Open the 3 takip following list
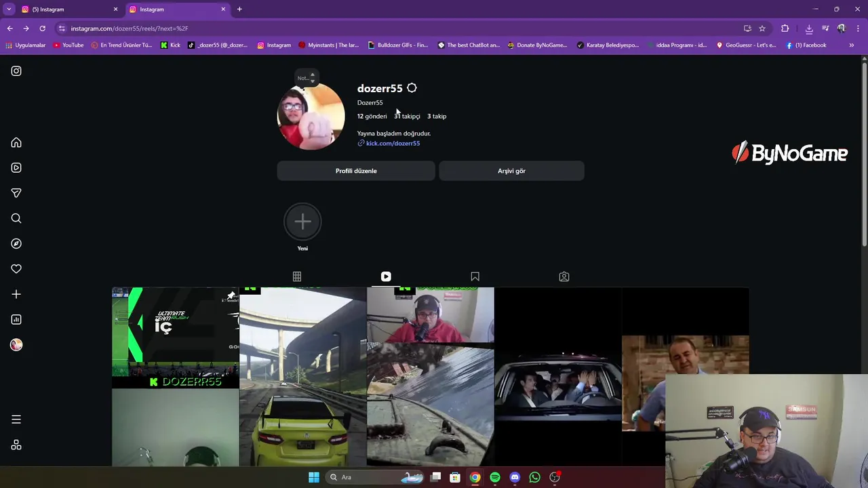The image size is (868, 488). [x=437, y=117]
